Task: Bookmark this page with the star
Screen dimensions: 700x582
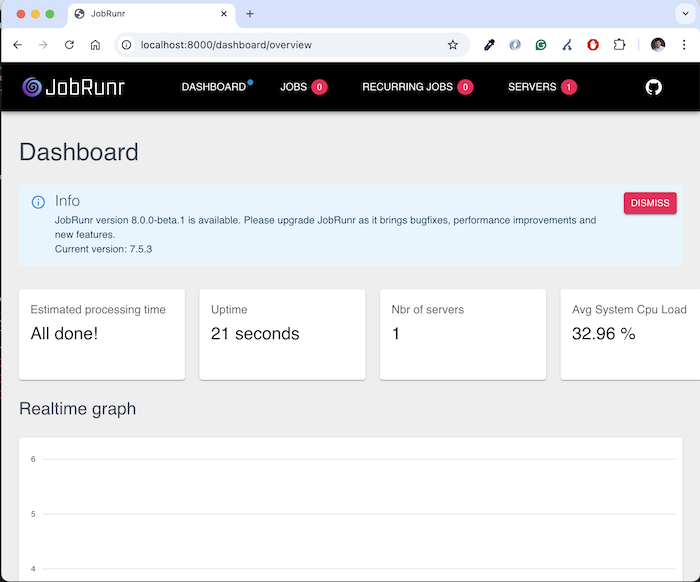Action: tap(453, 45)
